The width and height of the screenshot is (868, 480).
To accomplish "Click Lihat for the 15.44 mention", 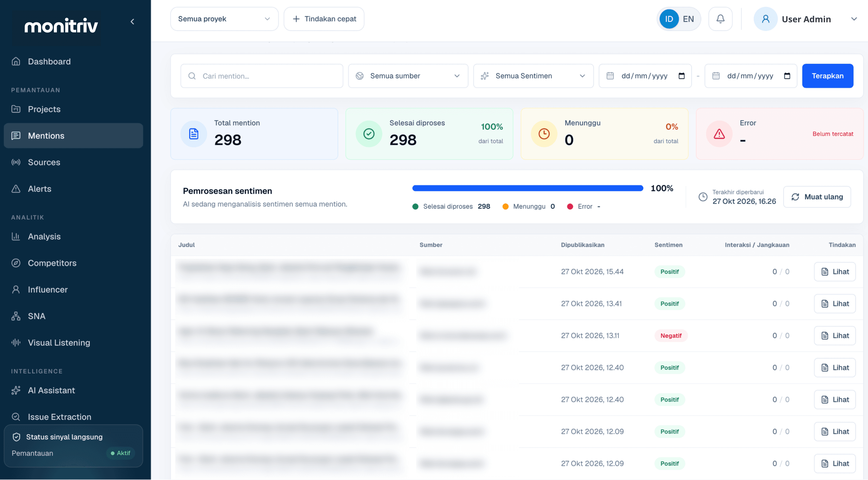I will coord(835,271).
